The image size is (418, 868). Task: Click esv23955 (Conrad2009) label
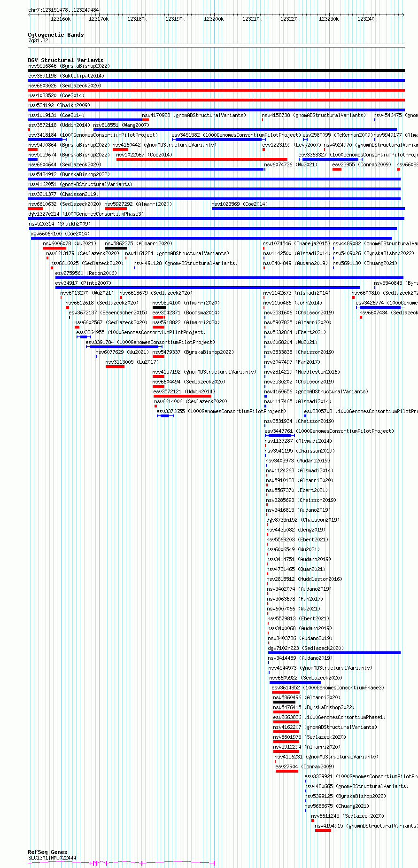pos(362,164)
